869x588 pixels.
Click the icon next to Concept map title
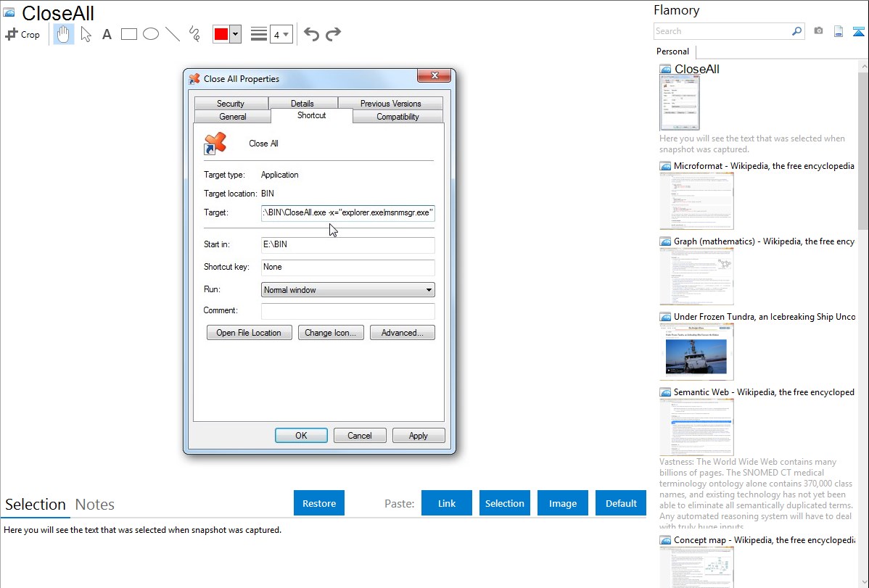(x=665, y=540)
